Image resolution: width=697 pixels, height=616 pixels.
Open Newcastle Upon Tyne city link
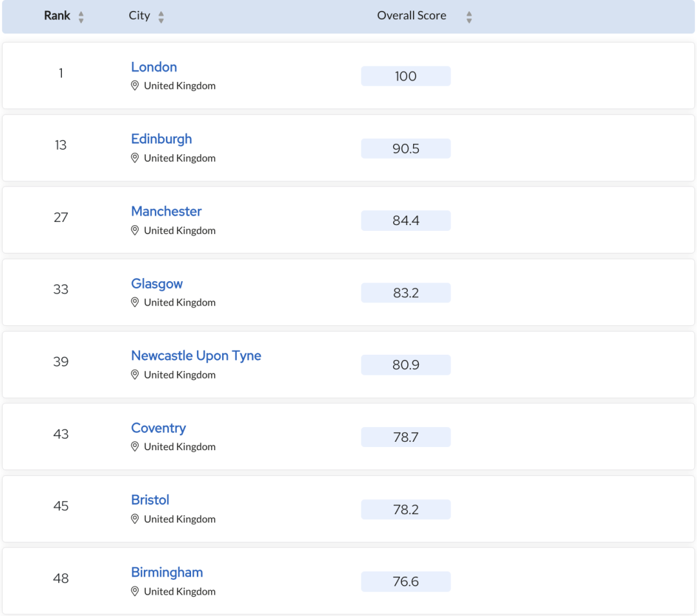point(196,356)
